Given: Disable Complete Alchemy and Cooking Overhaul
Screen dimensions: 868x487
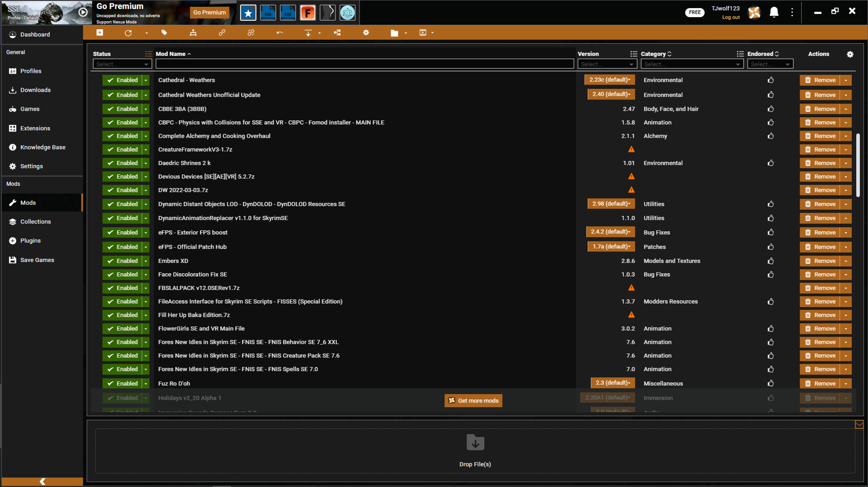Looking at the screenshot, I should [x=122, y=136].
